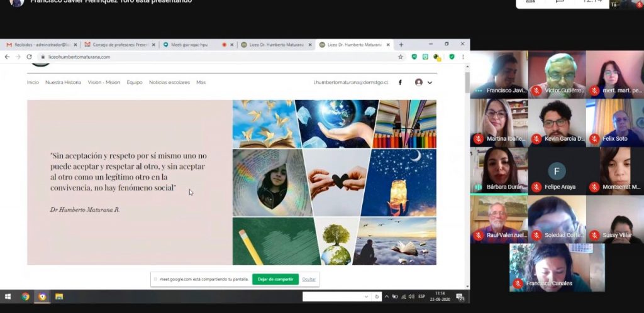Select Felix Soto video tile
This screenshot has height=313, width=644.
[615, 123]
